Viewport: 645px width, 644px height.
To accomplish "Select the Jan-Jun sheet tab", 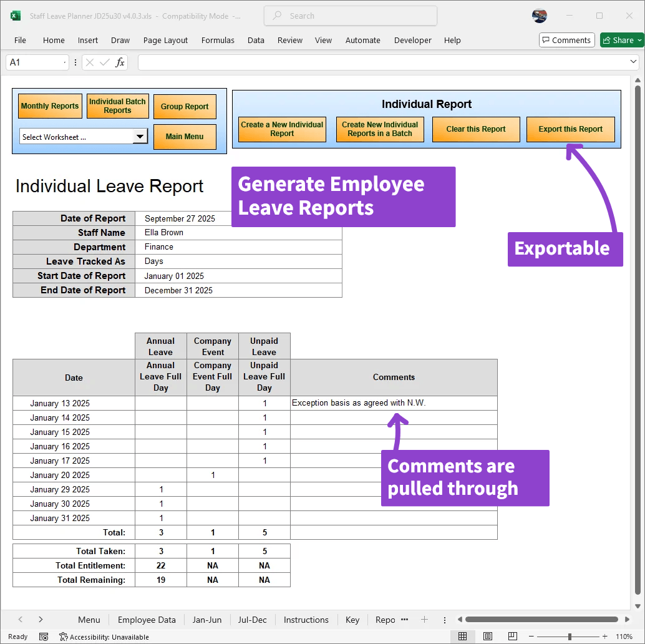I will click(x=207, y=620).
